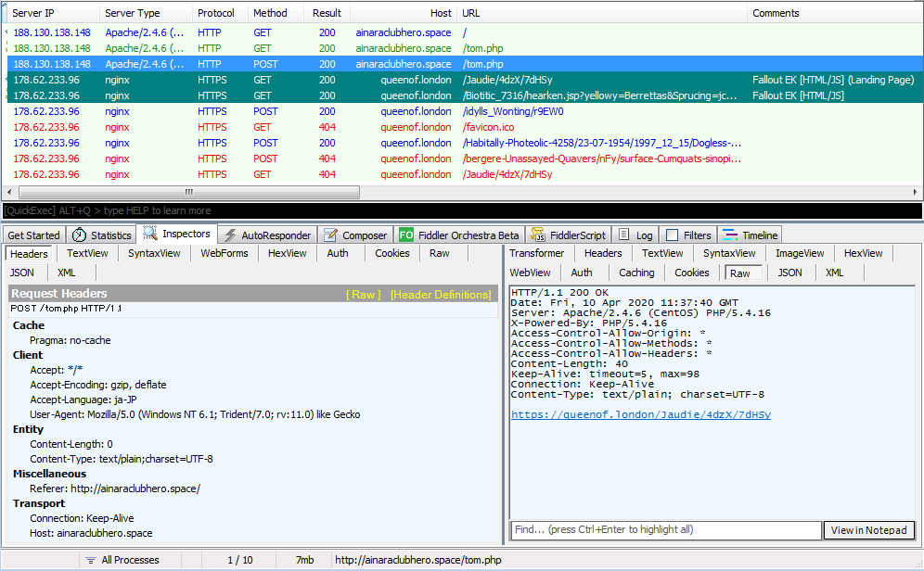Click the AutoResponder lightning bolt icon
924x571 pixels.
(230, 235)
